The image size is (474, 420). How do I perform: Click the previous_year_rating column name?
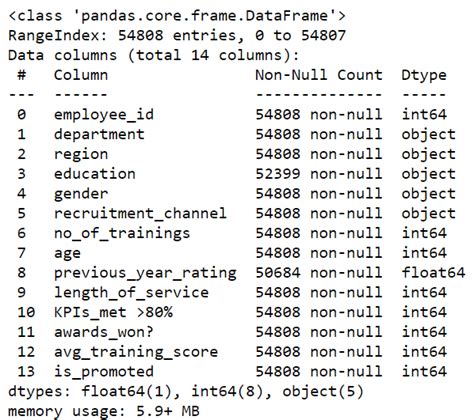pyautogui.click(x=145, y=273)
